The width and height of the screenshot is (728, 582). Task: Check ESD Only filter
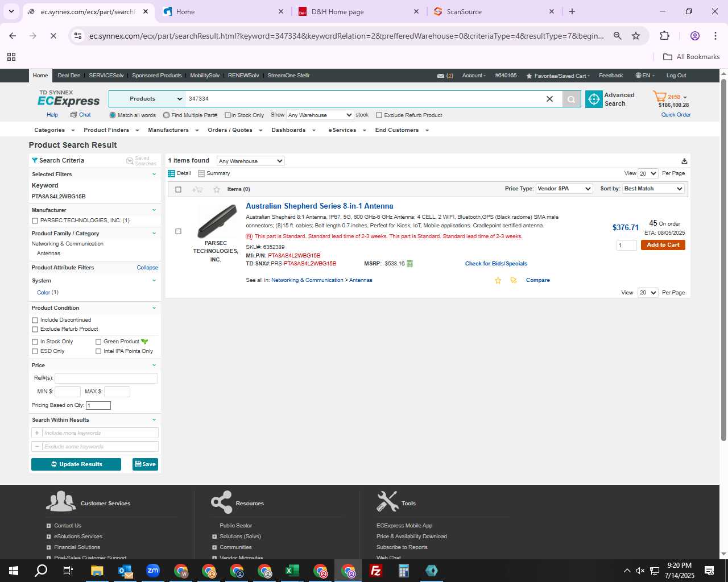(35, 351)
